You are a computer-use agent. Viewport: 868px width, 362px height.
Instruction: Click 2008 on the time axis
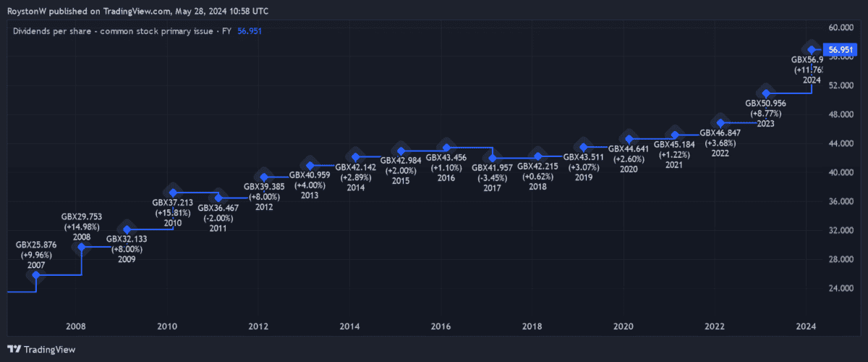point(75,327)
